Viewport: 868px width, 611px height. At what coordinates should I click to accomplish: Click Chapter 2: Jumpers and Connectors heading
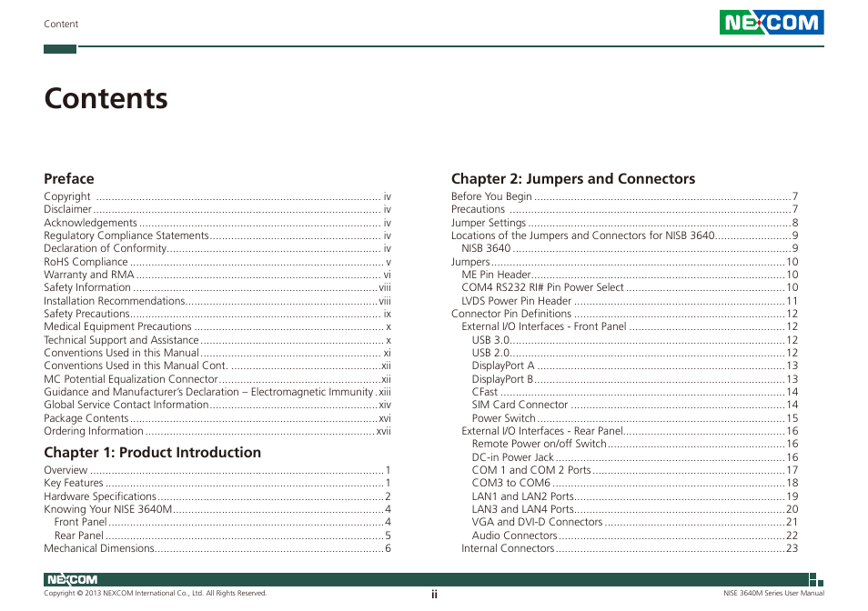coord(573,178)
